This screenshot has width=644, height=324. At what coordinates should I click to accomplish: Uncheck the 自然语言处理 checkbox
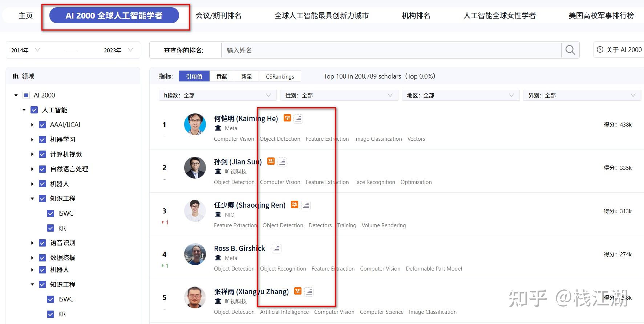[x=42, y=169]
